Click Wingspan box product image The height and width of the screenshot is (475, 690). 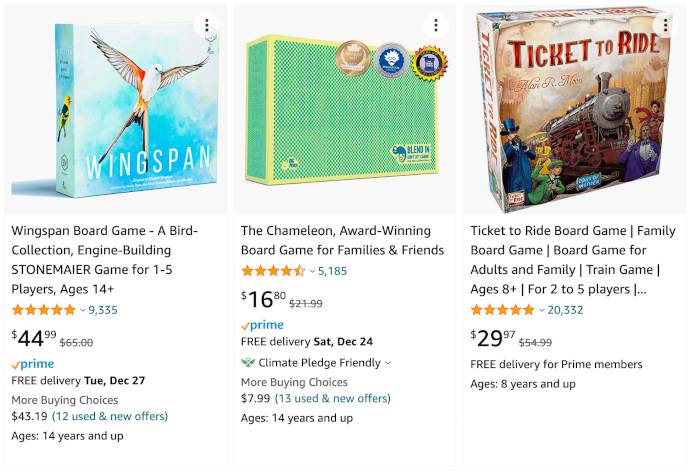[115, 110]
